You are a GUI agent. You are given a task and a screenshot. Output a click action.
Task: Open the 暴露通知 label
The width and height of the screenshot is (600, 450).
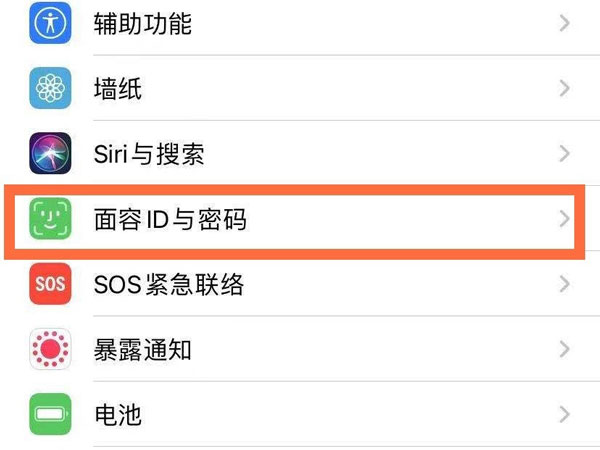(x=141, y=351)
